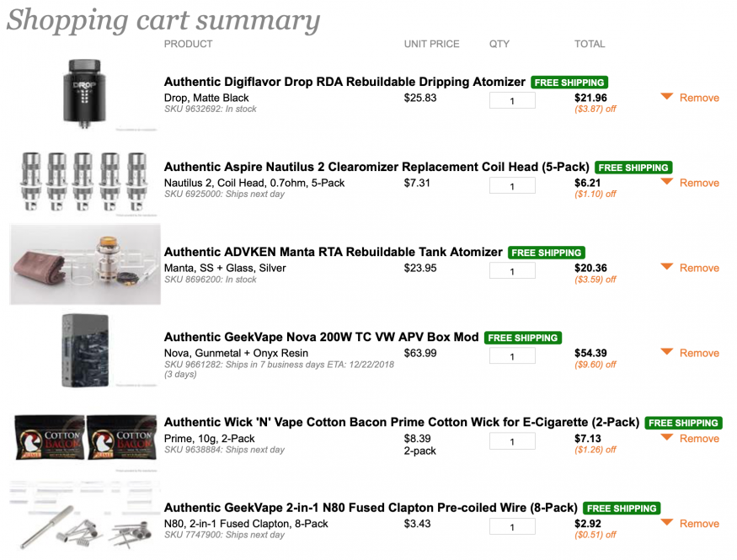
Task: Open Authentic Aspire Nautilus 2 Coil Head link
Action: (x=377, y=167)
